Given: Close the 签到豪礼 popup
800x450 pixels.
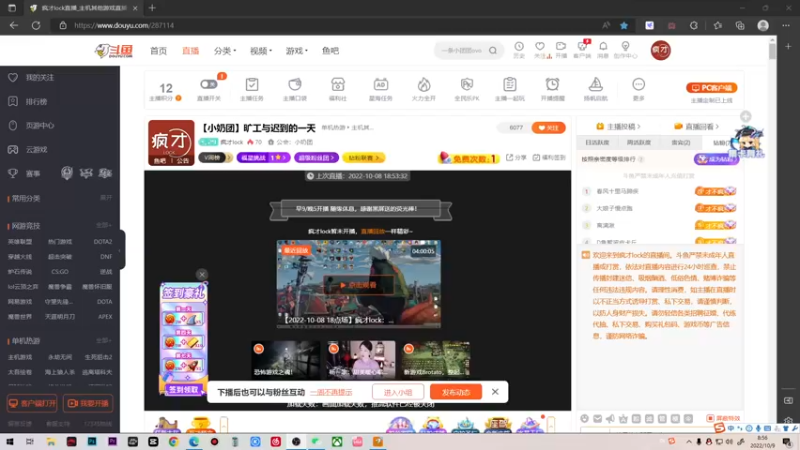Looking at the screenshot, I should pyautogui.click(x=202, y=274).
